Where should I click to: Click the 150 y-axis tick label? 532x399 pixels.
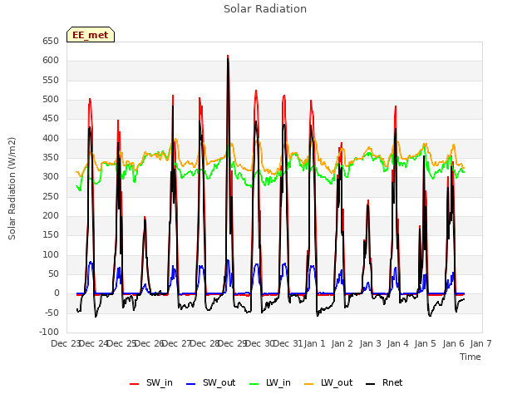pos(51,235)
